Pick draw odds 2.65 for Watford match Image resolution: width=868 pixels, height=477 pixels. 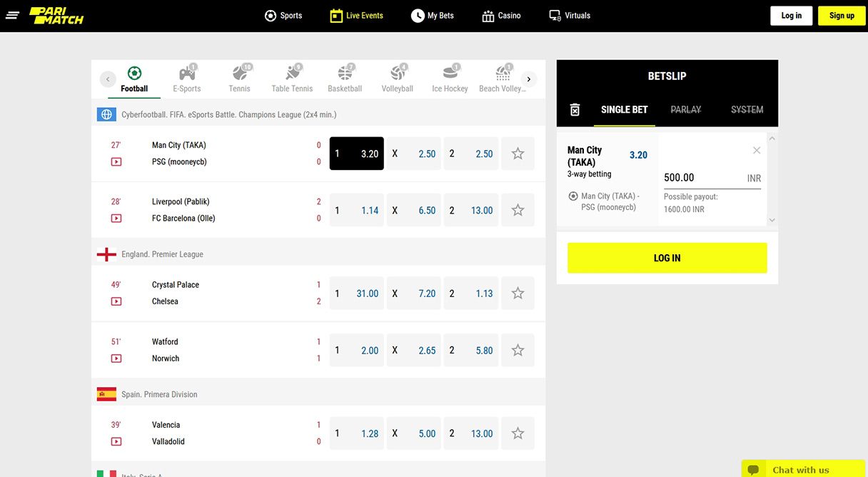(x=414, y=350)
